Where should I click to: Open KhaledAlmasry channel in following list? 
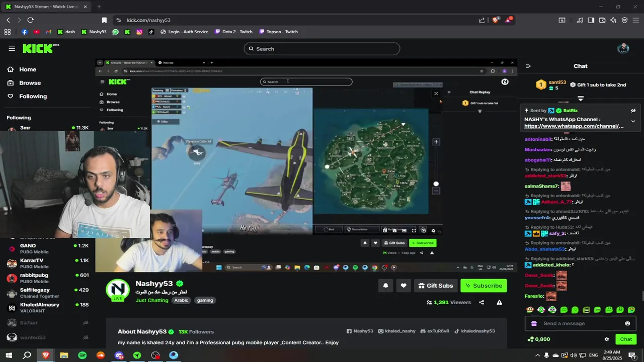(x=48, y=308)
